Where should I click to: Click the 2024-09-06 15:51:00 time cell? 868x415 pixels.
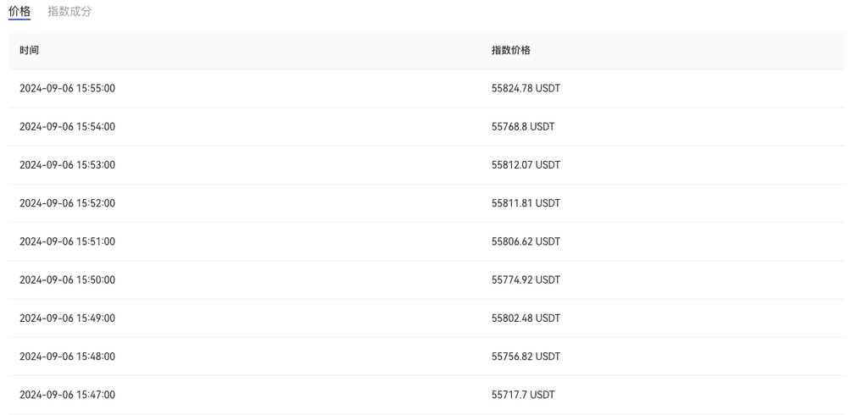click(67, 241)
